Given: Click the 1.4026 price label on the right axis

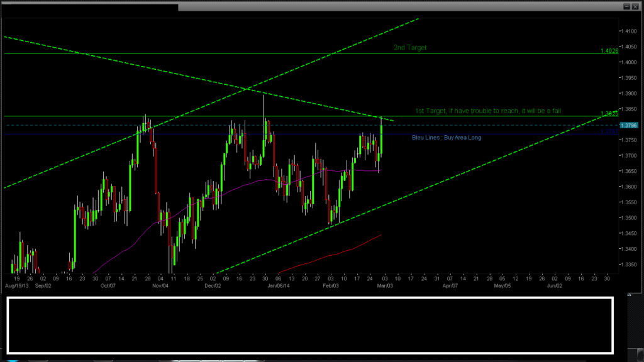Looking at the screenshot, I should coord(608,52).
